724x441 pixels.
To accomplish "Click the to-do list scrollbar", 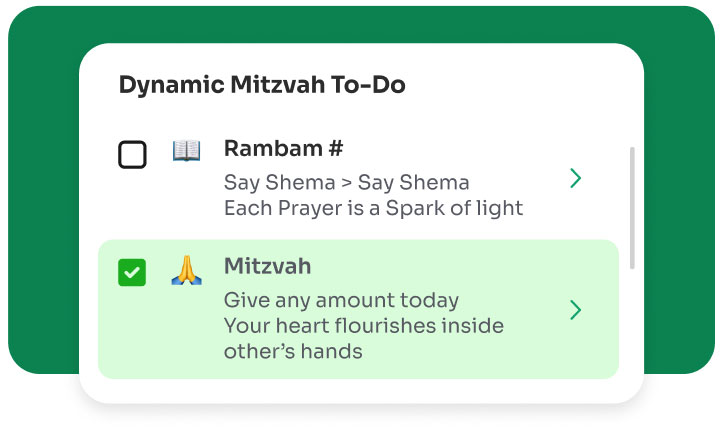I will click(x=631, y=208).
